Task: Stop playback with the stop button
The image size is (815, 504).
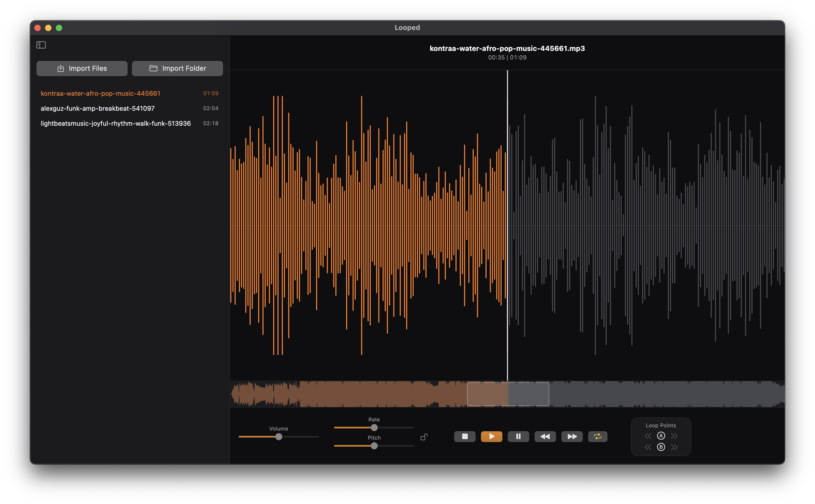Action: 465,436
